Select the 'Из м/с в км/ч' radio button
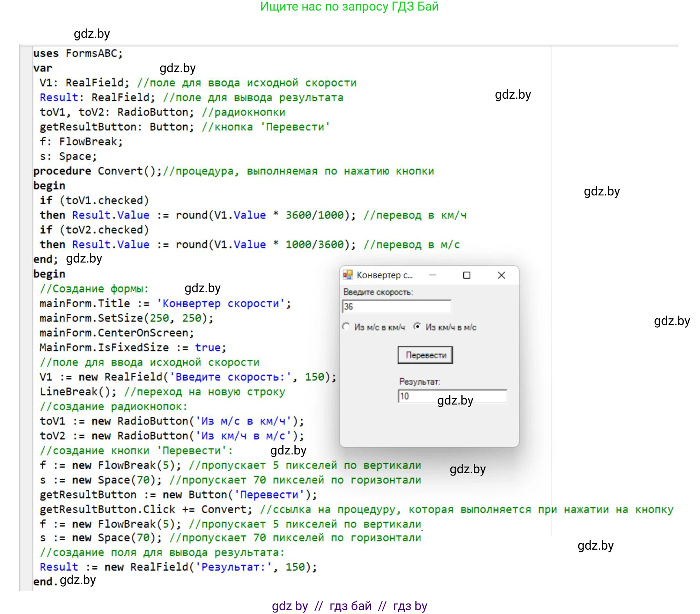The image size is (700, 614). (346, 327)
